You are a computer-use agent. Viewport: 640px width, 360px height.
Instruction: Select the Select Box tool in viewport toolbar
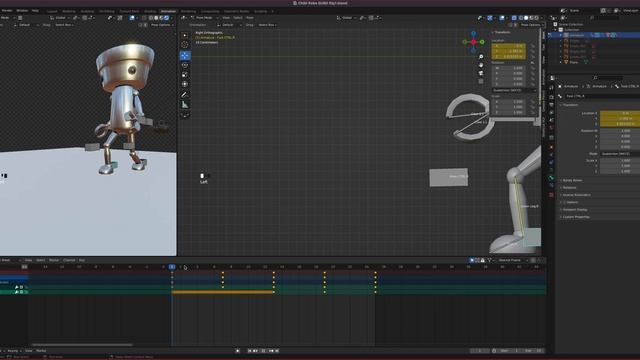coord(185,36)
